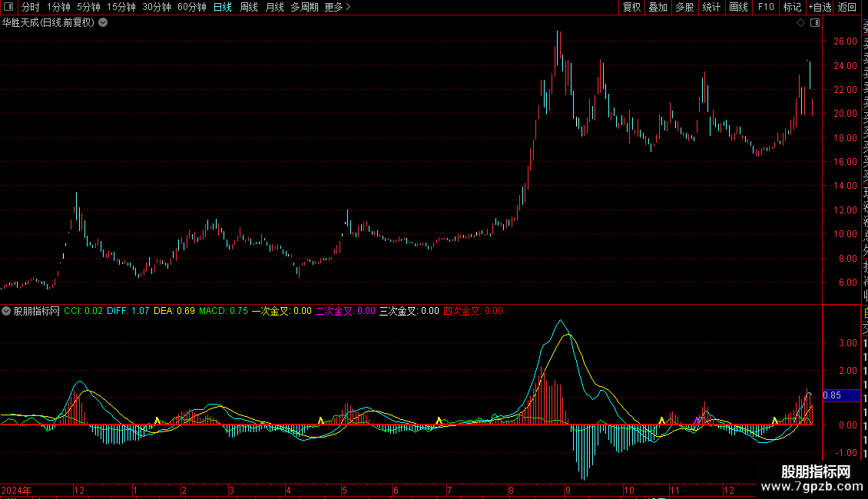Click the -1.00 indicator axis label
This screenshot has height=499, width=868.
point(846,452)
